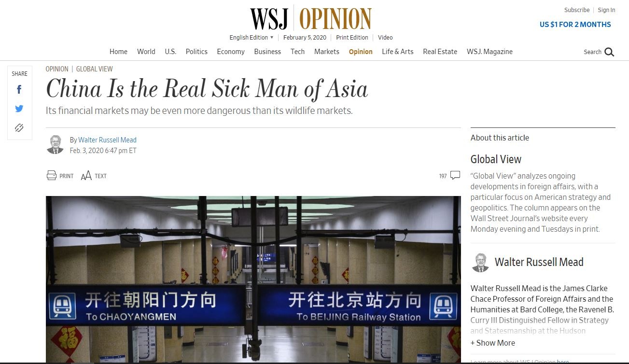
Task: Open US $1 for 2 months offer
Action: click(x=575, y=25)
